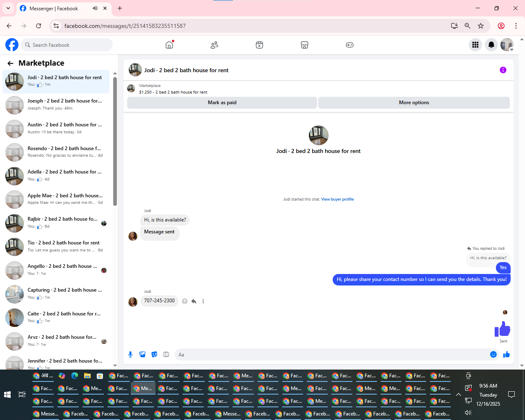Open More options for this listing
Image resolution: width=525 pixels, height=420 pixels.
[414, 103]
